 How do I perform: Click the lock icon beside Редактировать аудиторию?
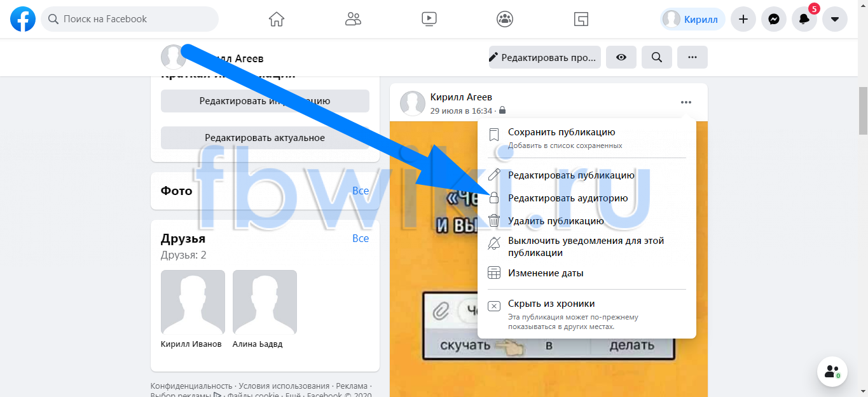point(494,198)
